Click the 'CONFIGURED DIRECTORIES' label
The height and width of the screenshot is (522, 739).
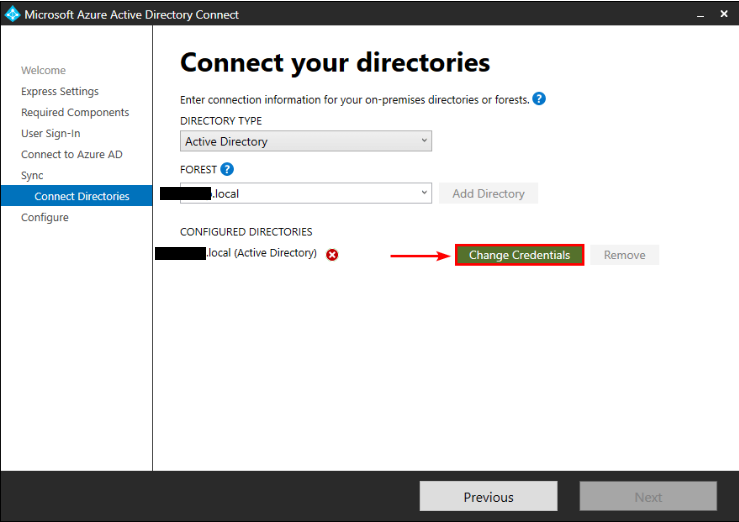tap(246, 232)
